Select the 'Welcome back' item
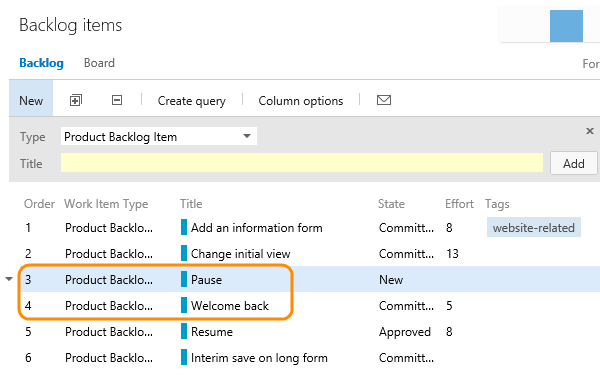 230,306
